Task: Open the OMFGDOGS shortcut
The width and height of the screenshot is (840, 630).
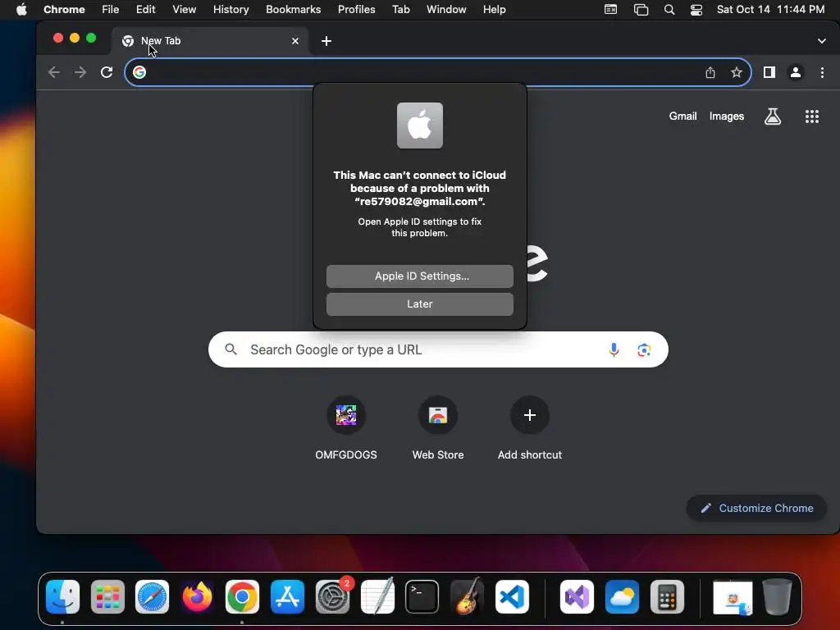Action: point(346,415)
